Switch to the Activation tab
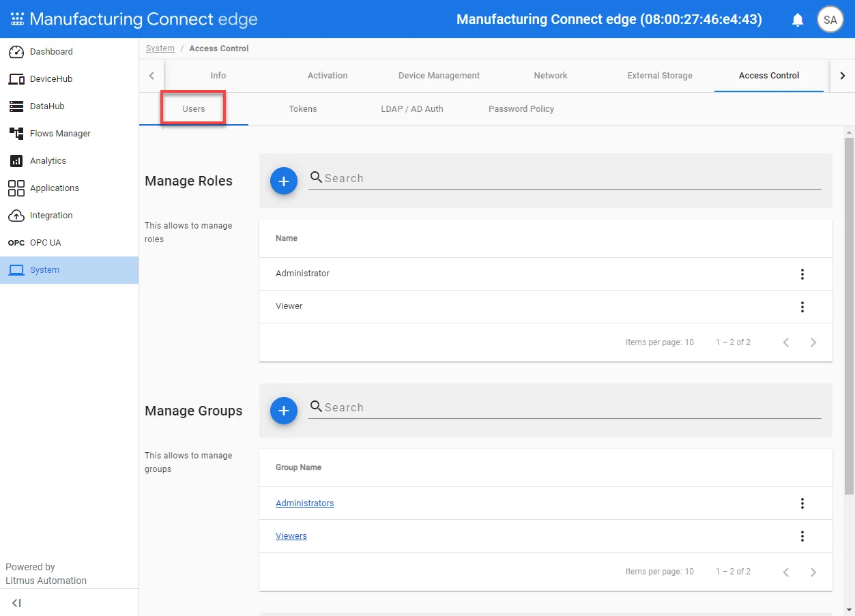 (328, 76)
